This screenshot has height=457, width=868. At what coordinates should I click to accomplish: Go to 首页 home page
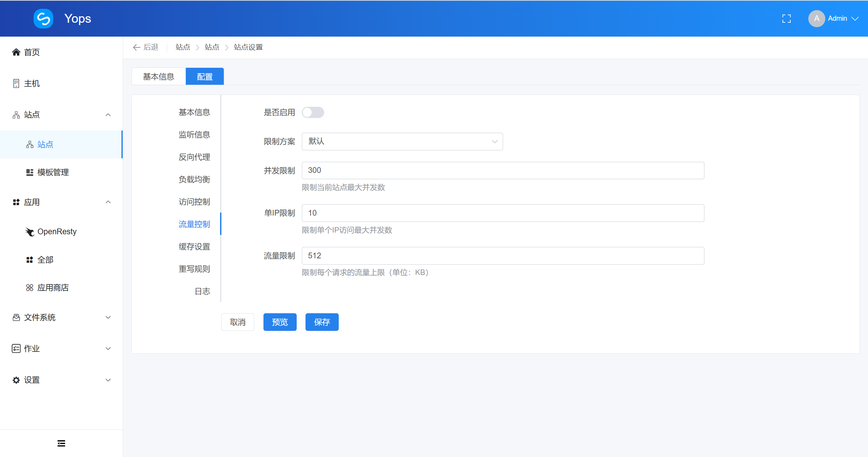tap(32, 52)
